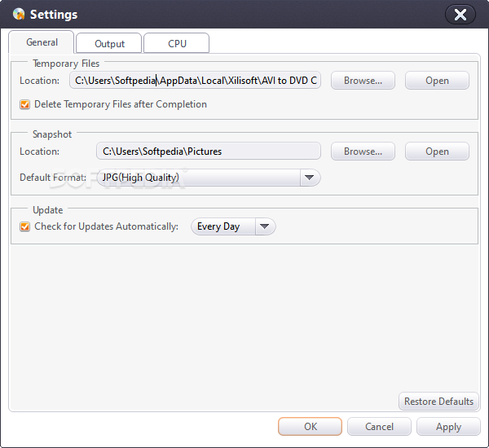The height and width of the screenshot is (448, 489).
Task: Open the CPU tab
Action: click(x=177, y=43)
